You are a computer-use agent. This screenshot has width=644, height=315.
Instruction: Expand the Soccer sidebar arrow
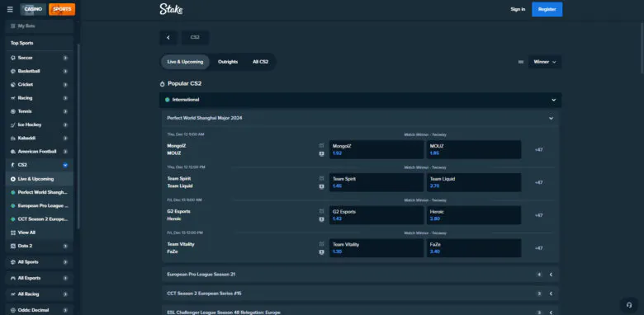65,58
